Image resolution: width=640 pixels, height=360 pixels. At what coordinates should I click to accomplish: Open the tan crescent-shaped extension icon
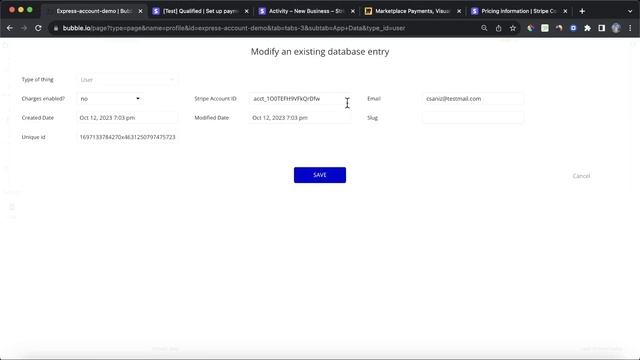click(559, 28)
